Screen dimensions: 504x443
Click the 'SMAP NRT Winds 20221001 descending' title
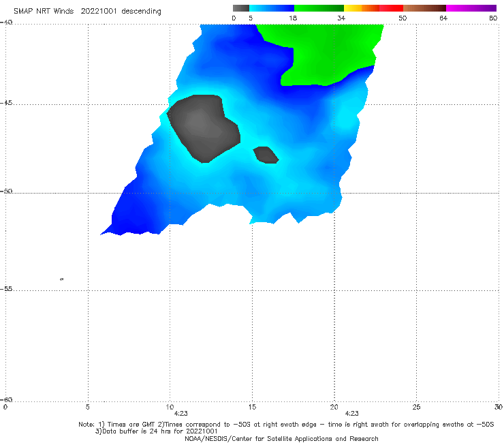[x=87, y=12]
